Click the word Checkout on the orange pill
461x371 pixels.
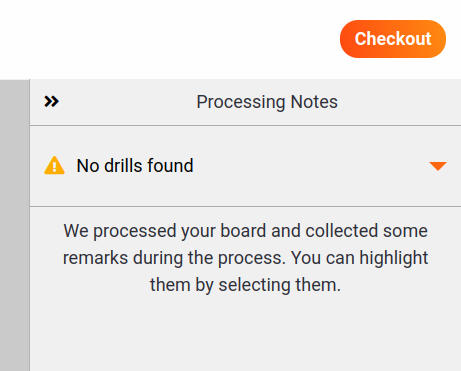tap(393, 39)
